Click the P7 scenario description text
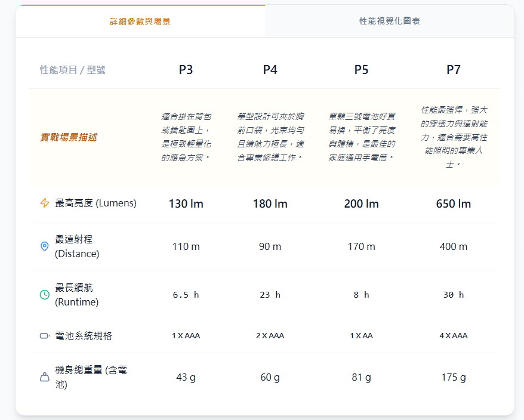 pos(454,137)
